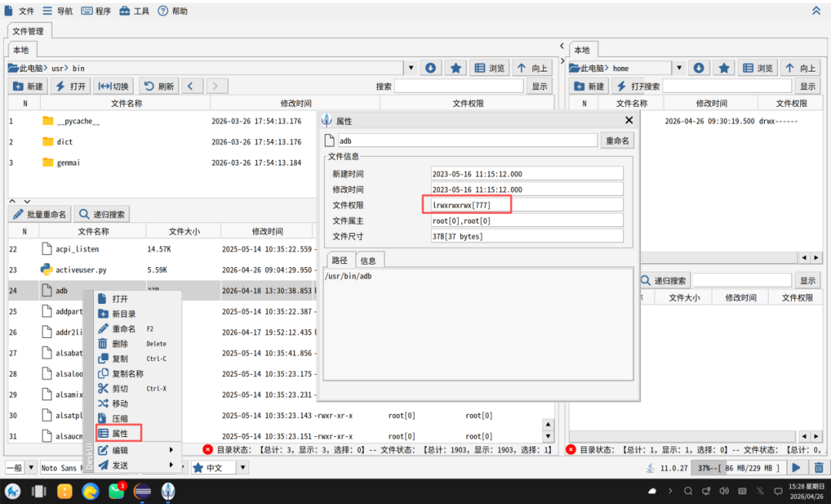Choose 复制 Ctrl-C in the context menu
The image size is (831, 504).
click(x=138, y=359)
